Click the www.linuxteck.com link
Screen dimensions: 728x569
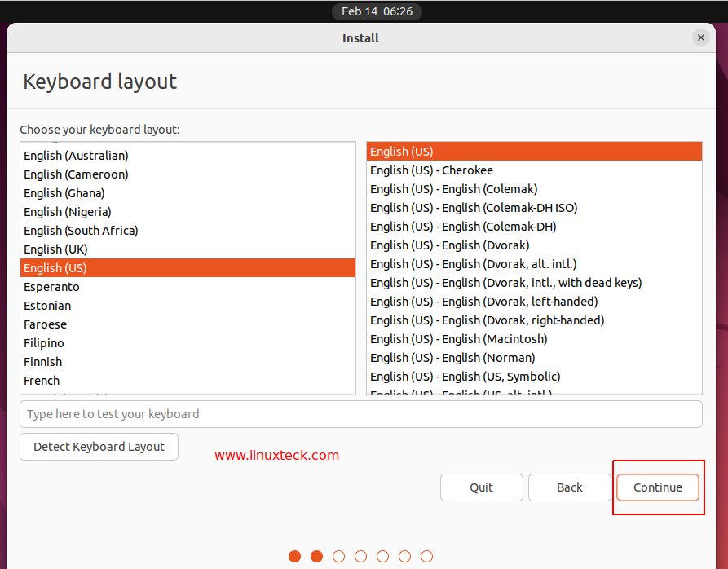click(x=277, y=456)
